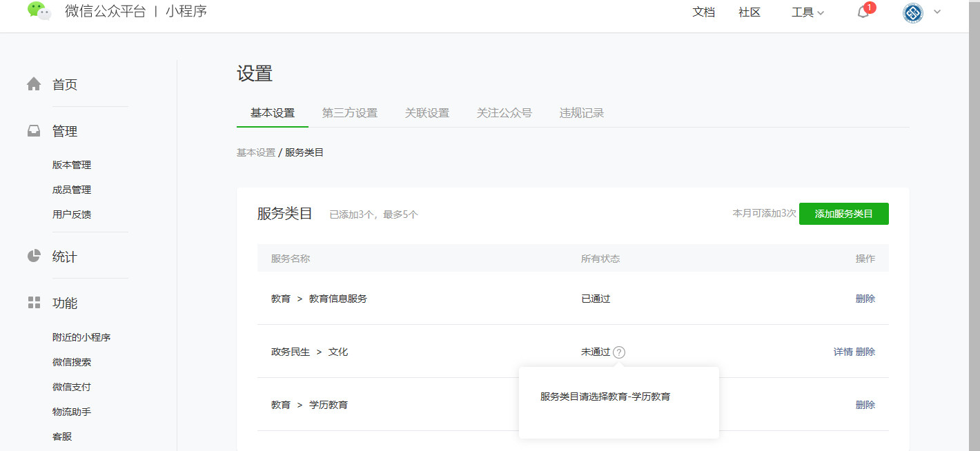This screenshot has height=451, width=980.
Task: Click 已添加3个，最多5个 text
Action: pos(373,214)
